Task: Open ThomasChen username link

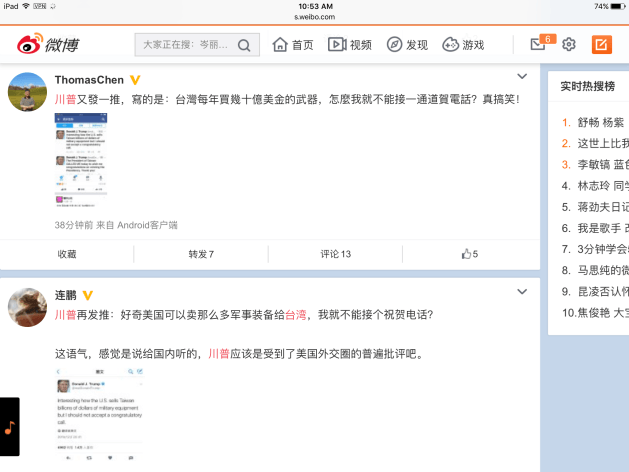Action: [x=89, y=80]
